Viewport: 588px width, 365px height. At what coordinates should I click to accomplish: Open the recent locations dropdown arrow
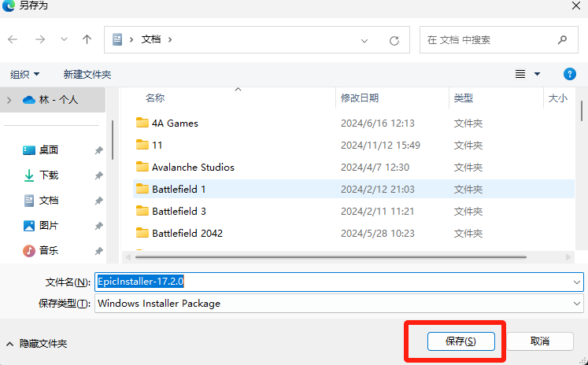pos(64,39)
